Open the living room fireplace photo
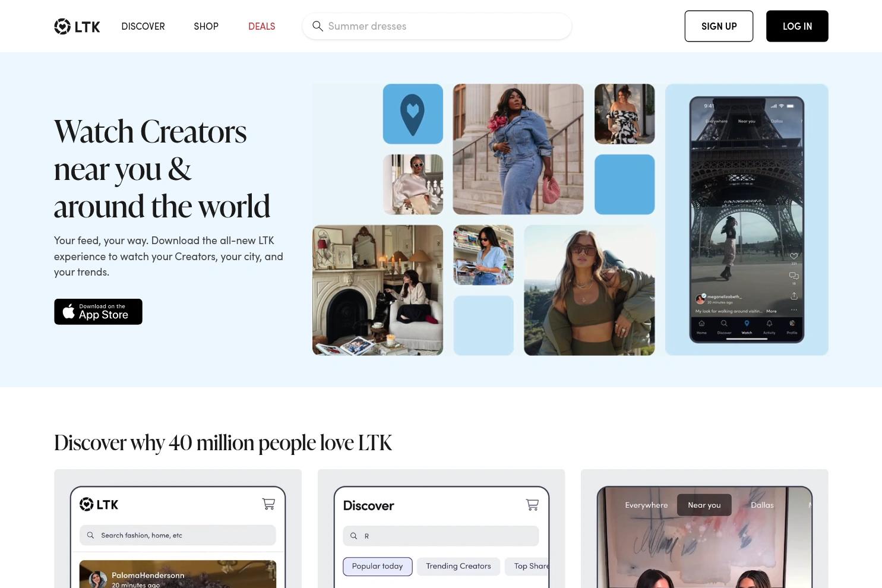 (378, 290)
